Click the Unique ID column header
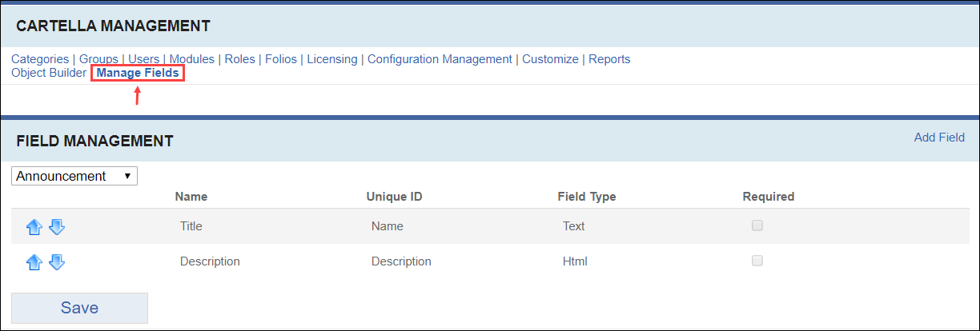Viewport: 980px width, 331px height. 394,197
